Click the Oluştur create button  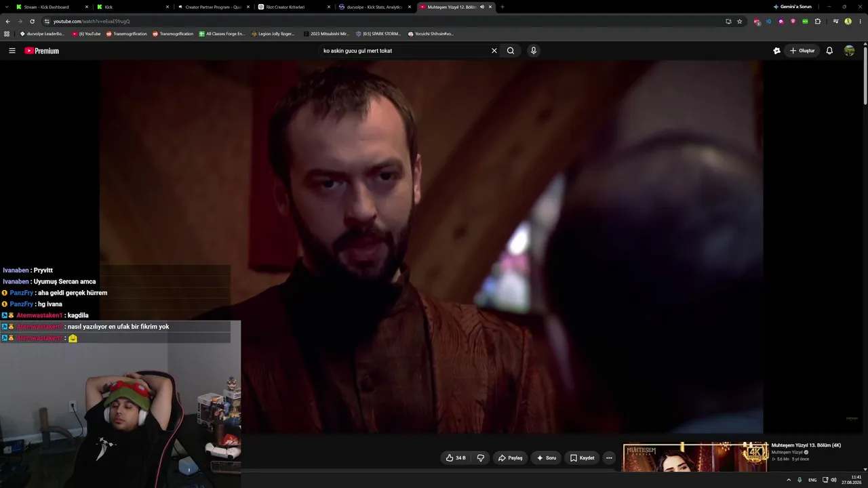click(x=802, y=51)
